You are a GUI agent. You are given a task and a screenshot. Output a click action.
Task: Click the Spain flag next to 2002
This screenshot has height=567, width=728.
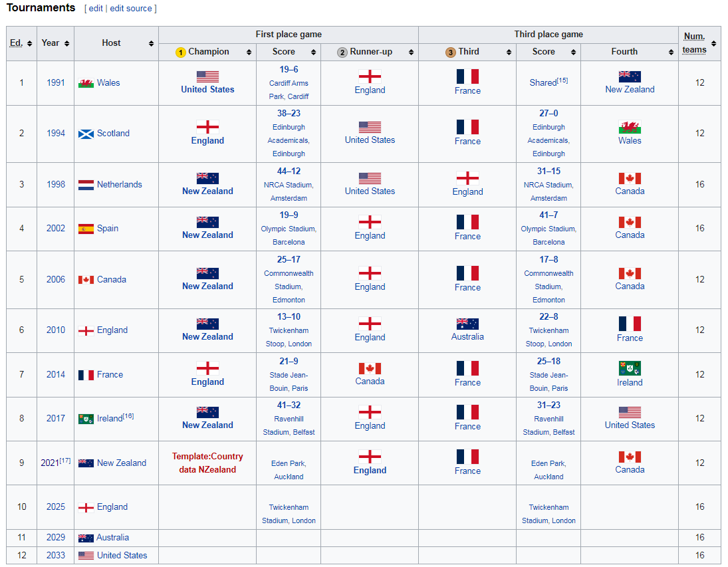(x=86, y=229)
